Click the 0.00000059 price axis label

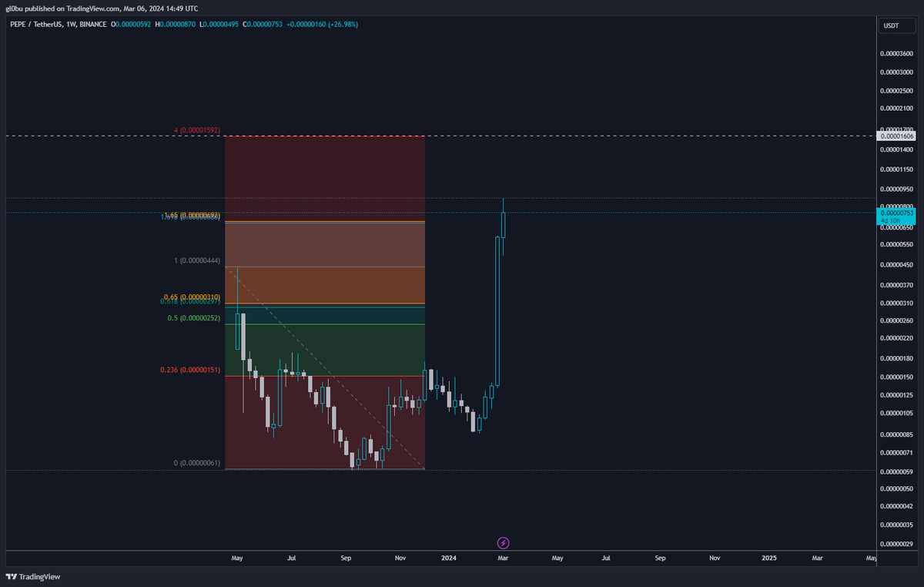pyautogui.click(x=897, y=471)
